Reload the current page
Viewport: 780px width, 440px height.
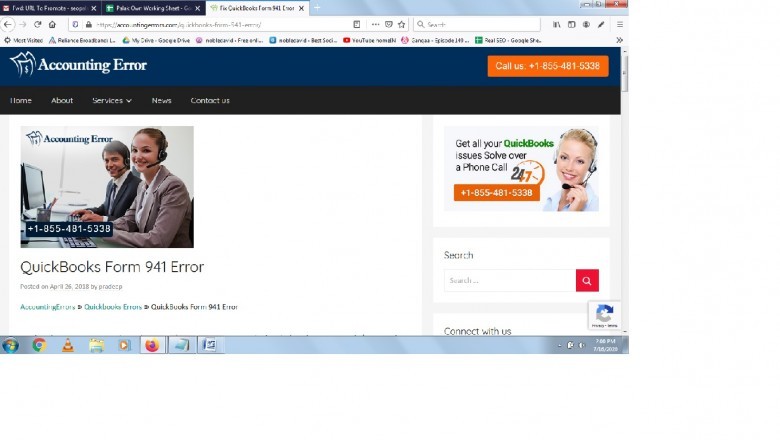coord(37,24)
